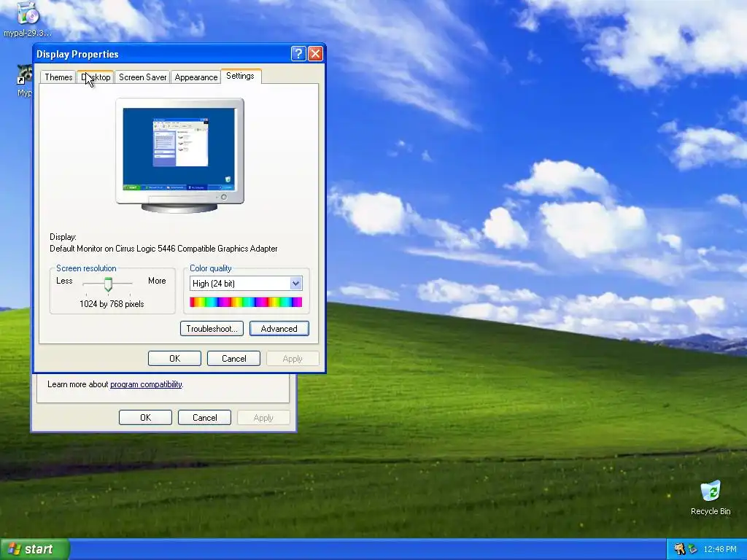Click the disabled Apply button in Display Properties

pyautogui.click(x=293, y=359)
